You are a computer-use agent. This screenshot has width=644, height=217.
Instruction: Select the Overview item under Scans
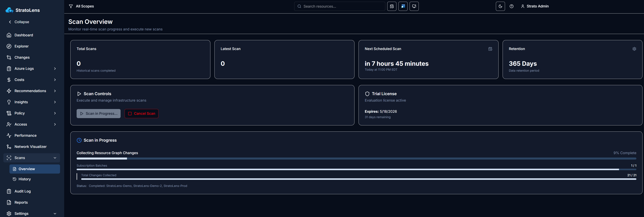(27, 169)
